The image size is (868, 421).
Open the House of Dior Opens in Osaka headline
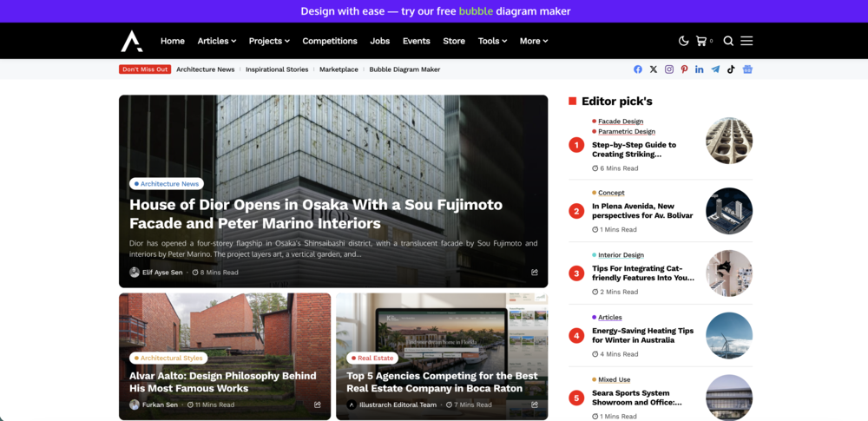click(x=316, y=214)
